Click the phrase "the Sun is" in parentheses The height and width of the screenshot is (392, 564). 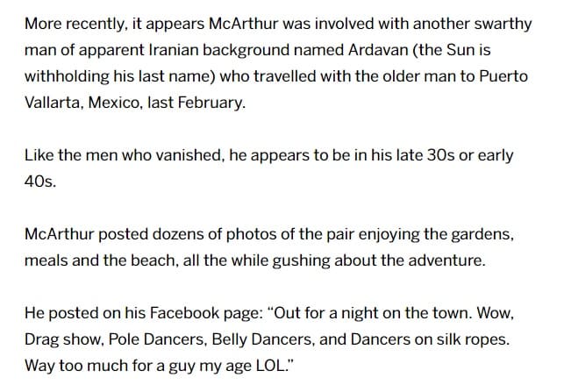454,50
